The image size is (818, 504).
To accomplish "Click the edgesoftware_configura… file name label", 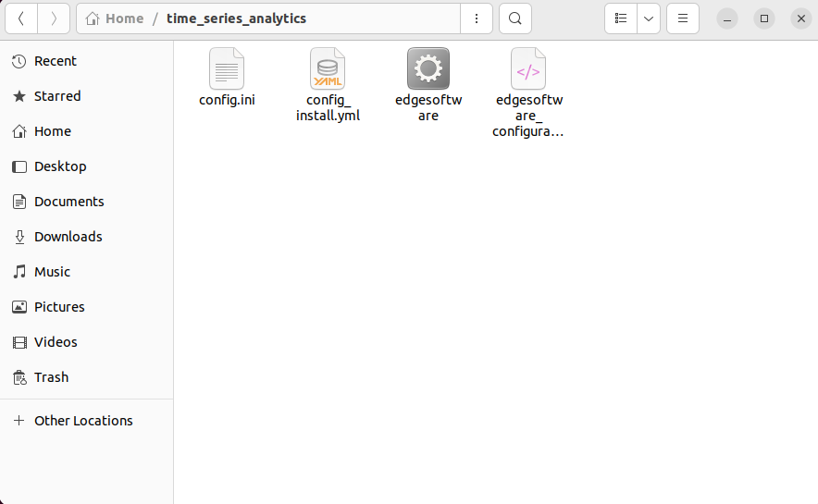I will coord(528,116).
